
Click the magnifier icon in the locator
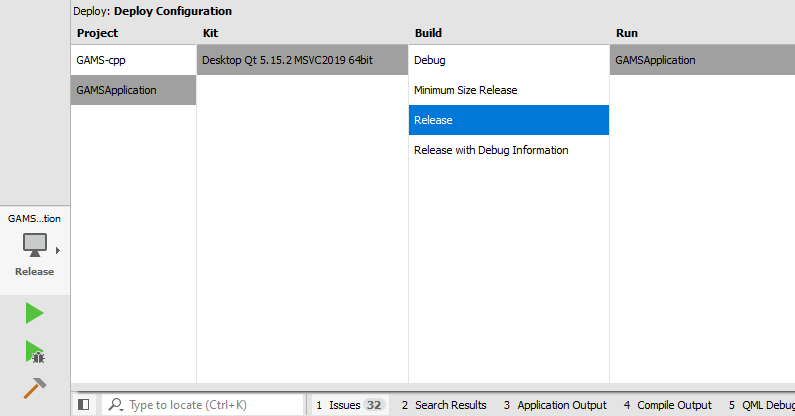(116, 405)
